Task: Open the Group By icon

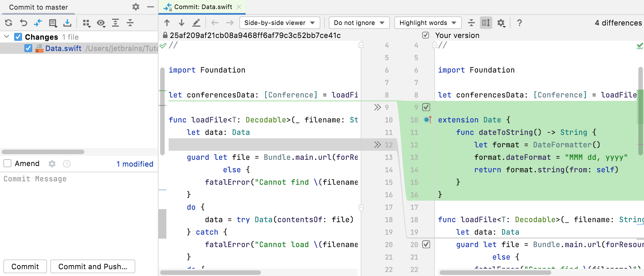Action: click(87, 23)
